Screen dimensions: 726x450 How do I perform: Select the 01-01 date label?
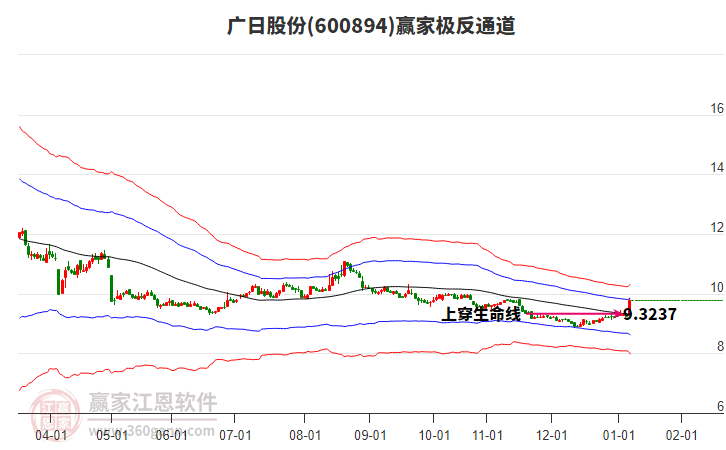tap(618, 435)
